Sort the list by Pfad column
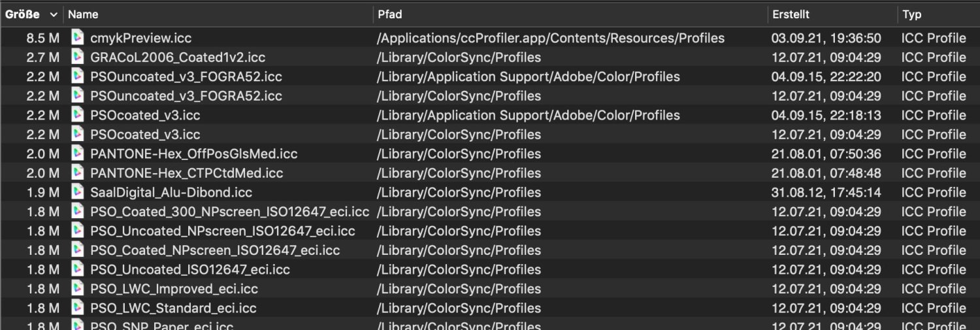The image size is (980, 330). [x=390, y=14]
